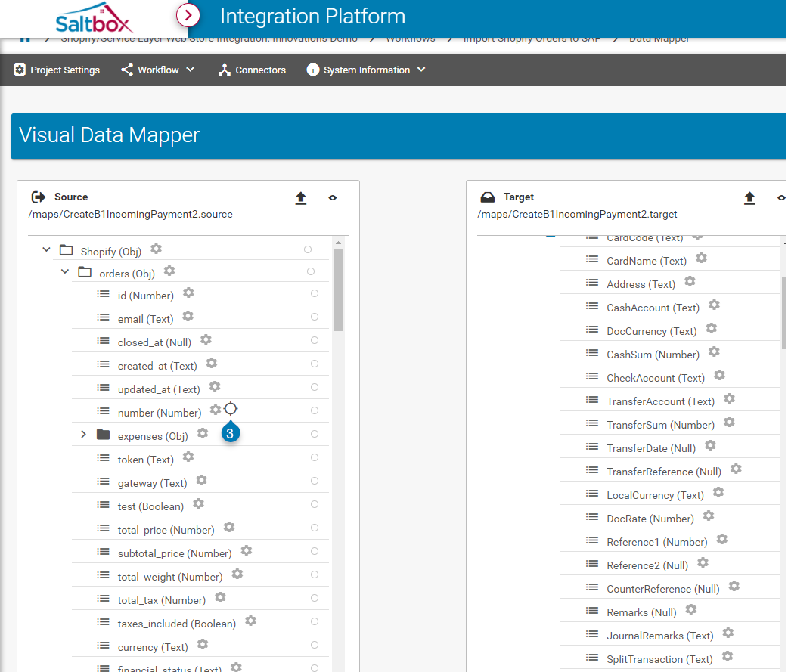The image size is (788, 672).
Task: Click the /maps/CreateB1IncomingPayment2.source path text
Action: pos(130,215)
